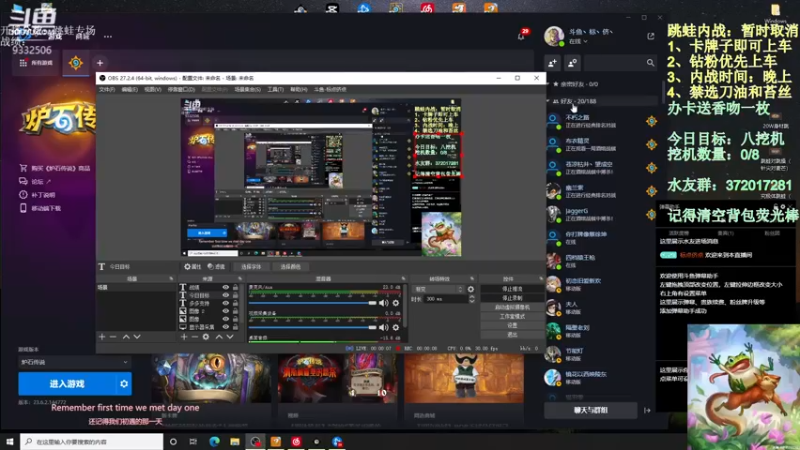
Task: Open the online status dropdown under profile name
Action: point(578,41)
